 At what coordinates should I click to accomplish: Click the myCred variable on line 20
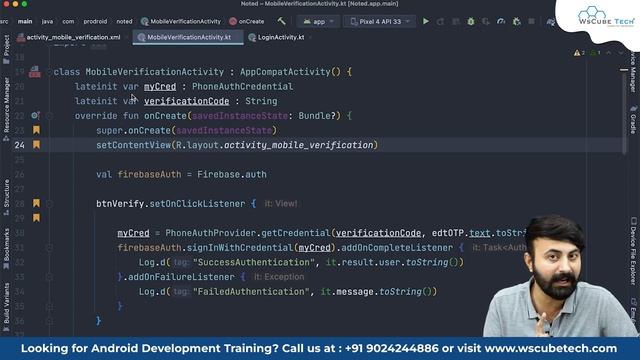160,87
